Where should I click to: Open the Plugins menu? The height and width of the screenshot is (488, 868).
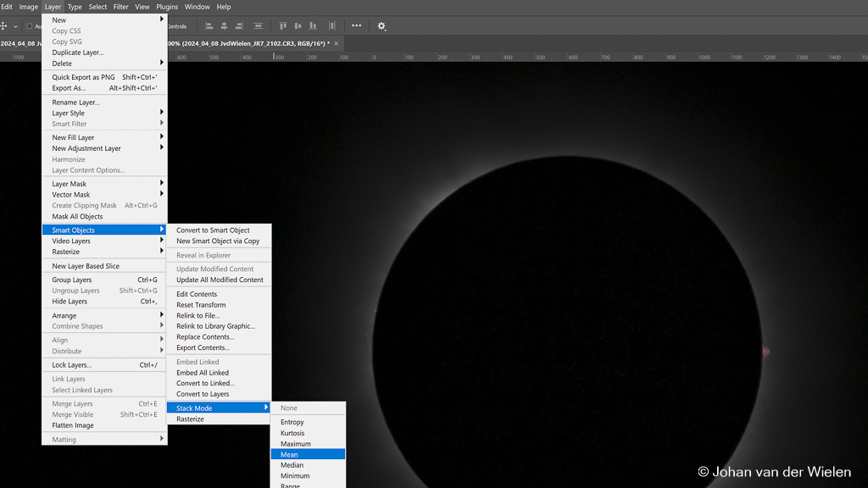pyautogui.click(x=167, y=7)
